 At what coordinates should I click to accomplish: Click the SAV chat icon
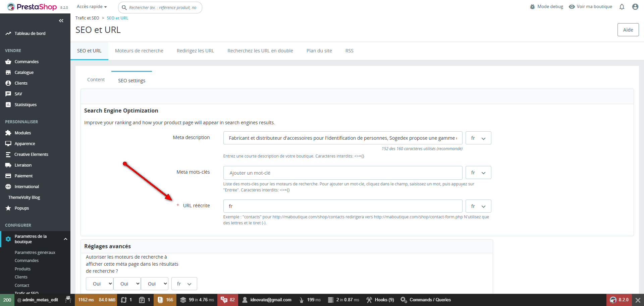coord(8,94)
